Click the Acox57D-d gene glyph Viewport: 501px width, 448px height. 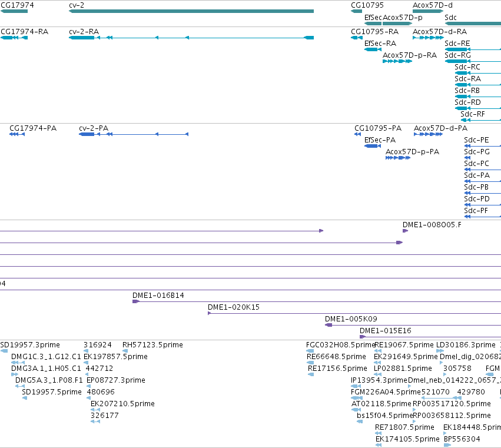pyautogui.click(x=428, y=11)
